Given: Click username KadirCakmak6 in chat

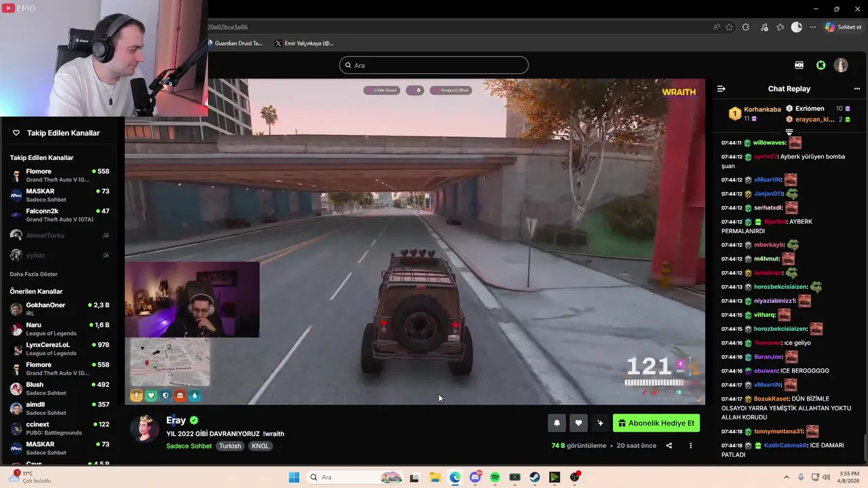Looking at the screenshot, I should [x=785, y=445].
